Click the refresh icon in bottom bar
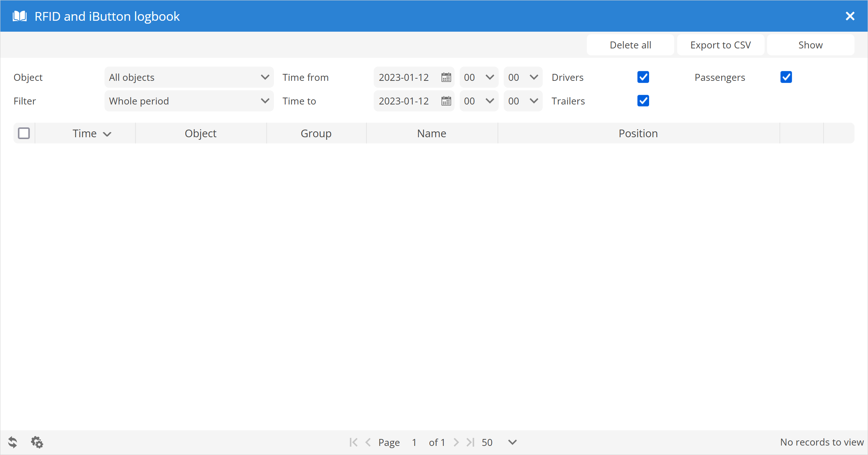The width and height of the screenshot is (868, 455). click(13, 442)
